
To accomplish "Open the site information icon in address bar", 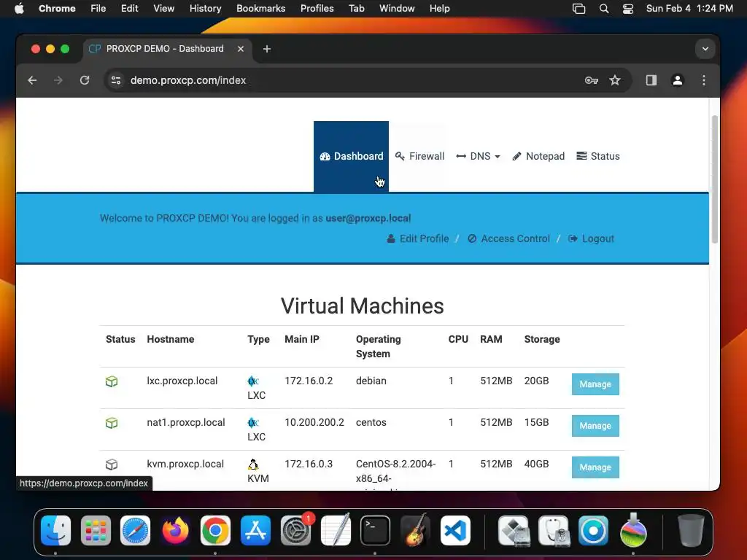I will [x=116, y=80].
